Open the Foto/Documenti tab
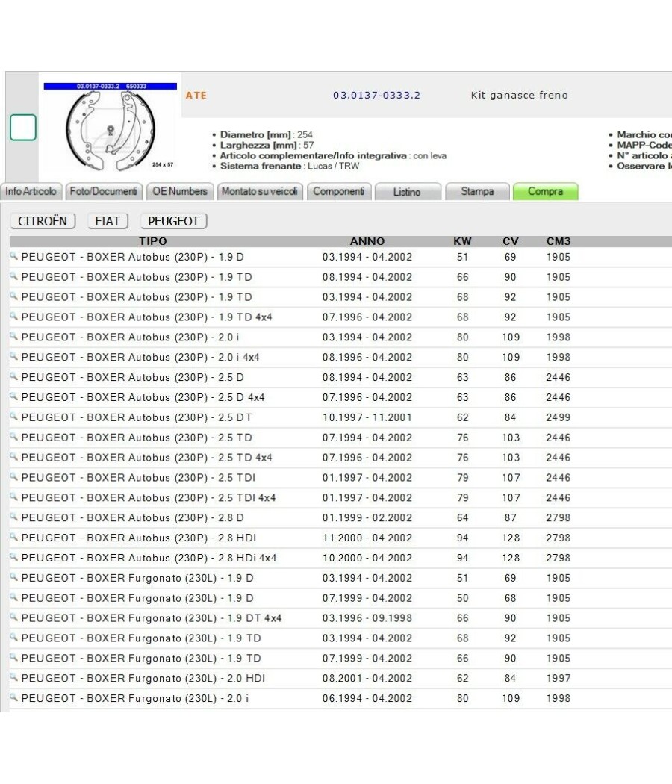The image size is (672, 784). pyautogui.click(x=104, y=191)
